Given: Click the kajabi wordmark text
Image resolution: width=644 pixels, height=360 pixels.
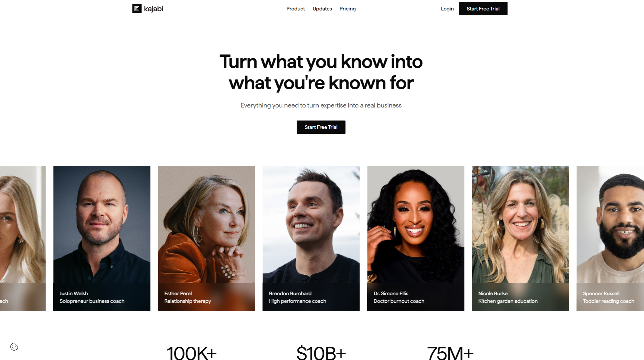Looking at the screenshot, I should pyautogui.click(x=153, y=9).
